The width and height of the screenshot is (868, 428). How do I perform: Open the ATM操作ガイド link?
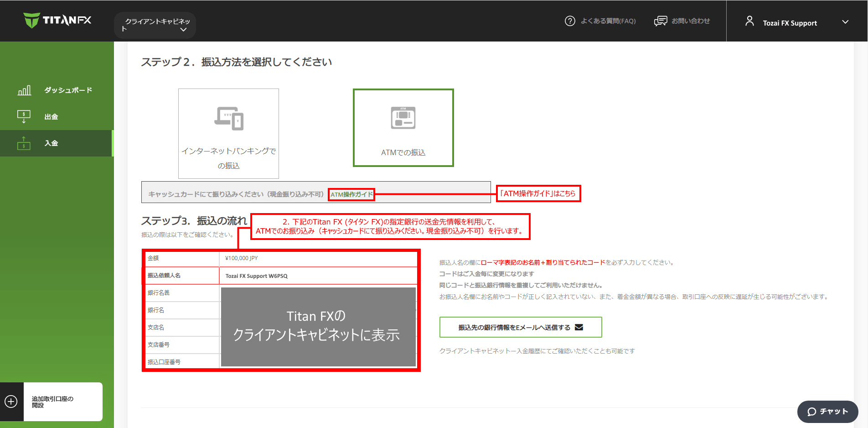point(351,194)
